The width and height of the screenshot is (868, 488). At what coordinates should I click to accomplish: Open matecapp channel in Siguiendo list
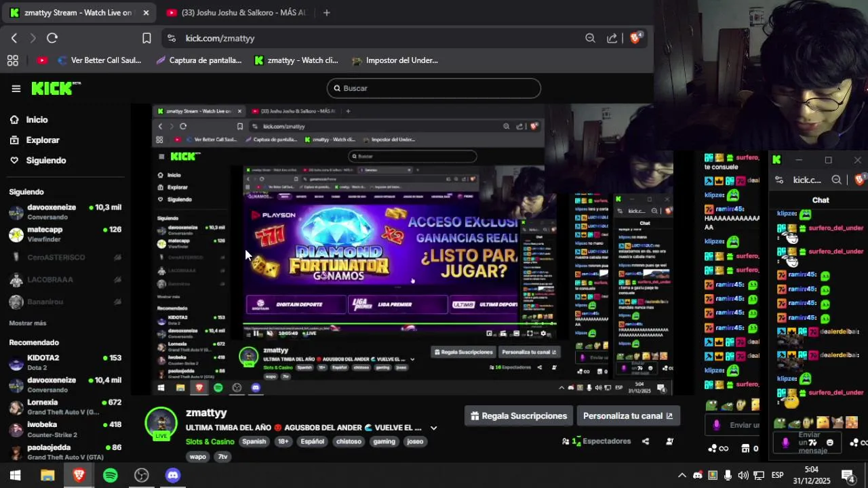[65, 234]
